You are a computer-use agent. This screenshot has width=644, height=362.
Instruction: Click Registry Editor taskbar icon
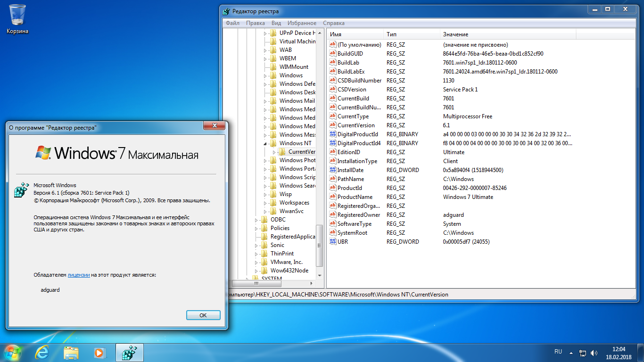129,352
